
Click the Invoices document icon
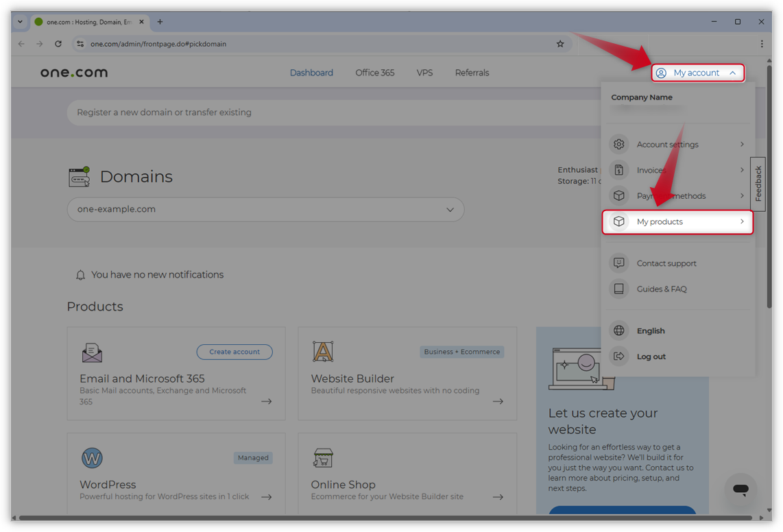[x=619, y=170]
